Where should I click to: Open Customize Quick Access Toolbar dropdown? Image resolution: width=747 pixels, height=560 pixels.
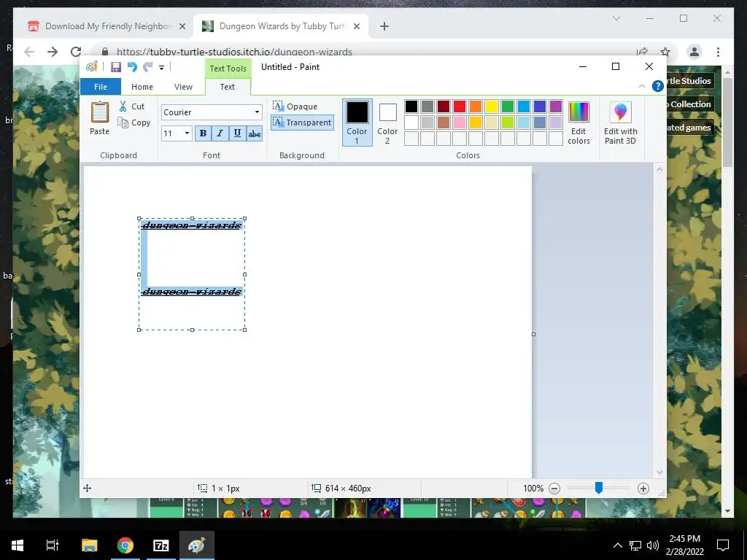[161, 68]
